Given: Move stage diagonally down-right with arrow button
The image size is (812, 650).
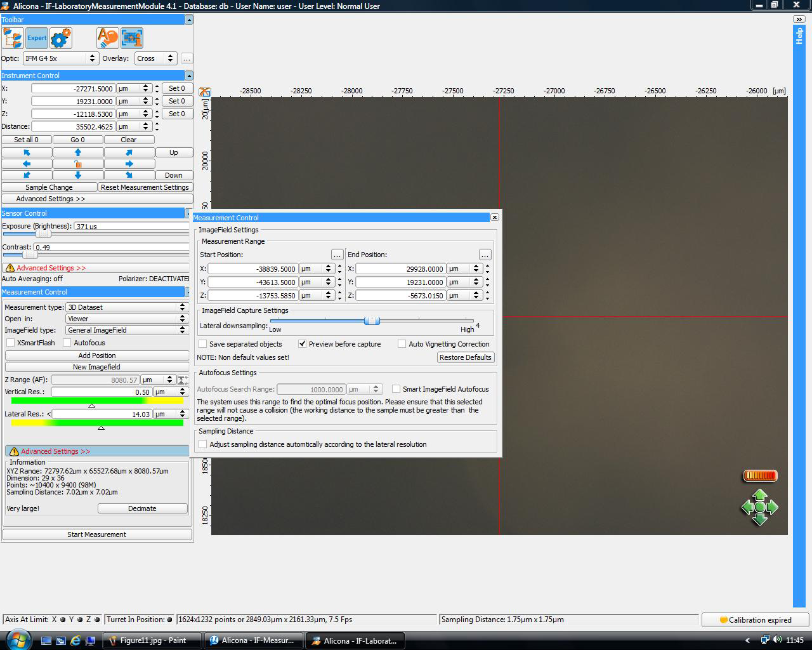Looking at the screenshot, I should pyautogui.click(x=129, y=175).
